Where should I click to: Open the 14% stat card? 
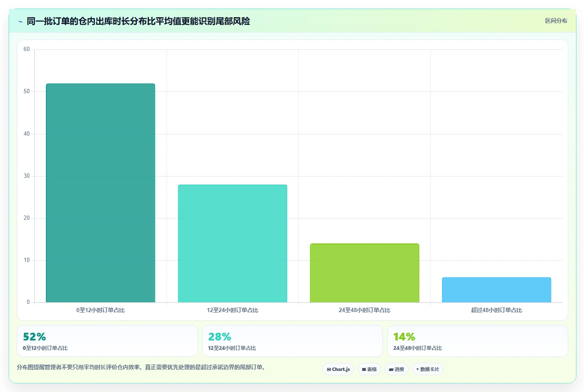pos(477,341)
